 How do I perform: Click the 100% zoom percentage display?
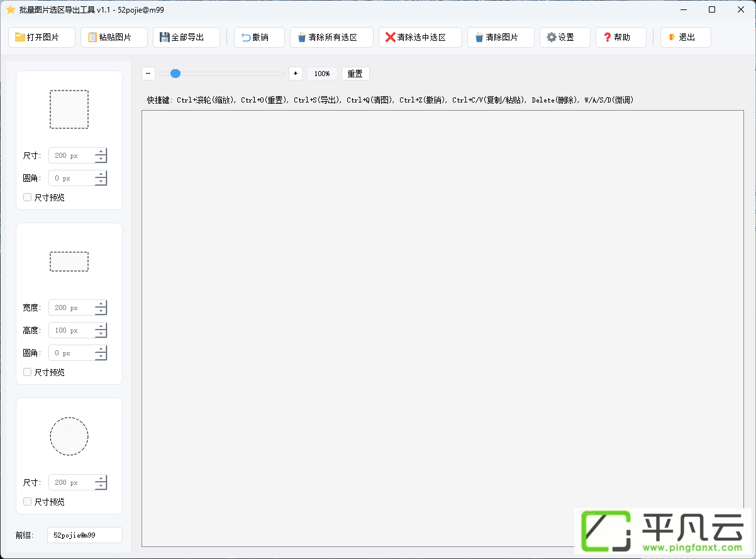tap(322, 74)
